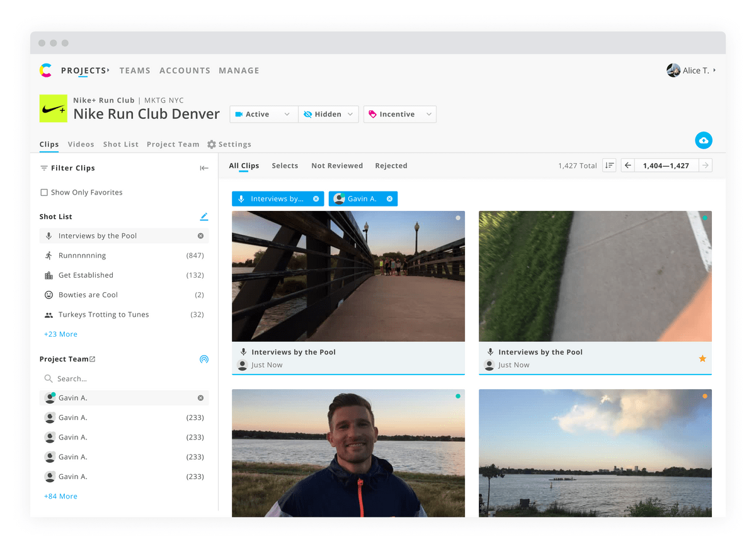The image size is (756, 549).
Task: Click the running figure icon for Runnnnnning
Action: click(49, 256)
